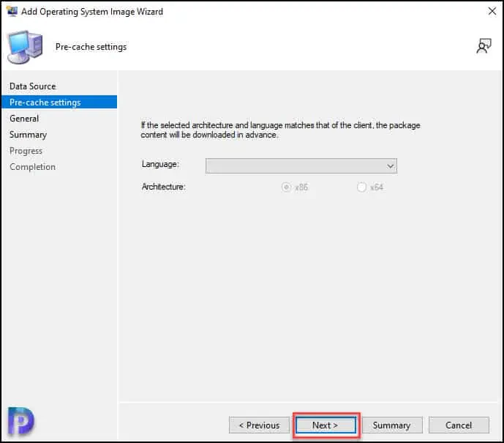
Task: Select the Pre-cache settings step
Action: click(59, 102)
